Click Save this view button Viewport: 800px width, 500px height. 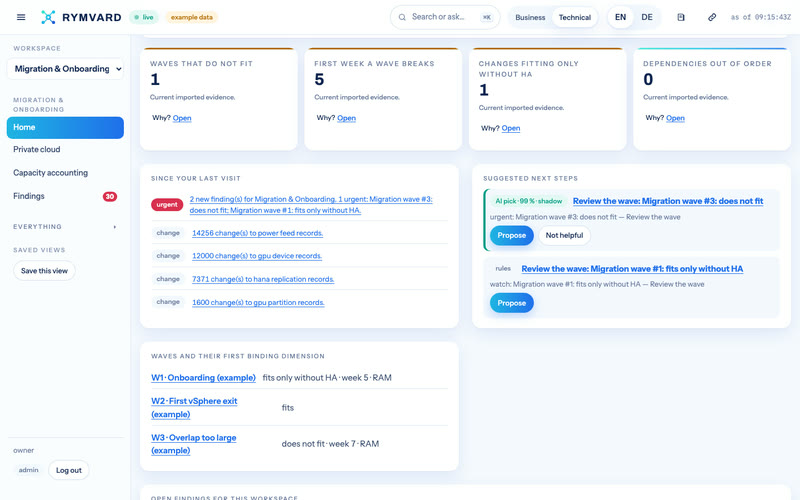44,271
